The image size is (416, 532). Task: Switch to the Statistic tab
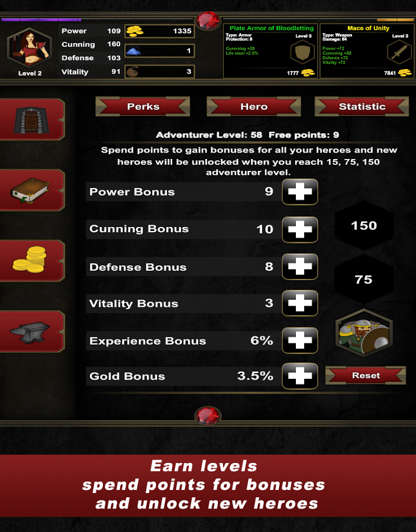[x=362, y=106]
